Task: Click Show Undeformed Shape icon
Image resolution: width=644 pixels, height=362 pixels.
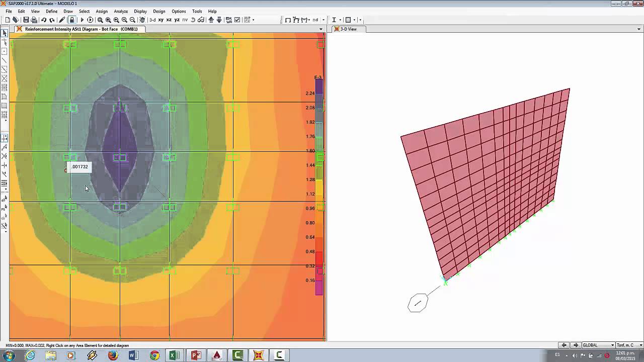Action: coord(288,20)
